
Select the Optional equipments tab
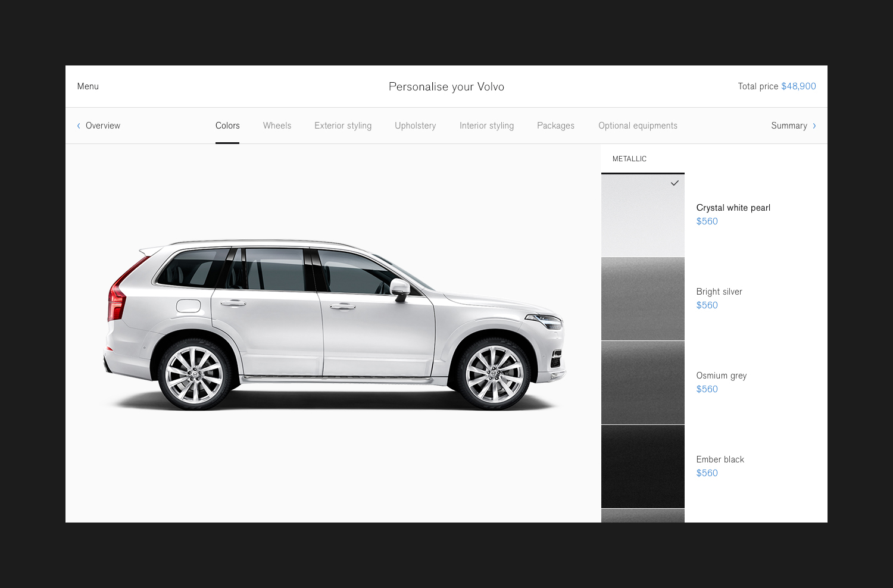638,126
